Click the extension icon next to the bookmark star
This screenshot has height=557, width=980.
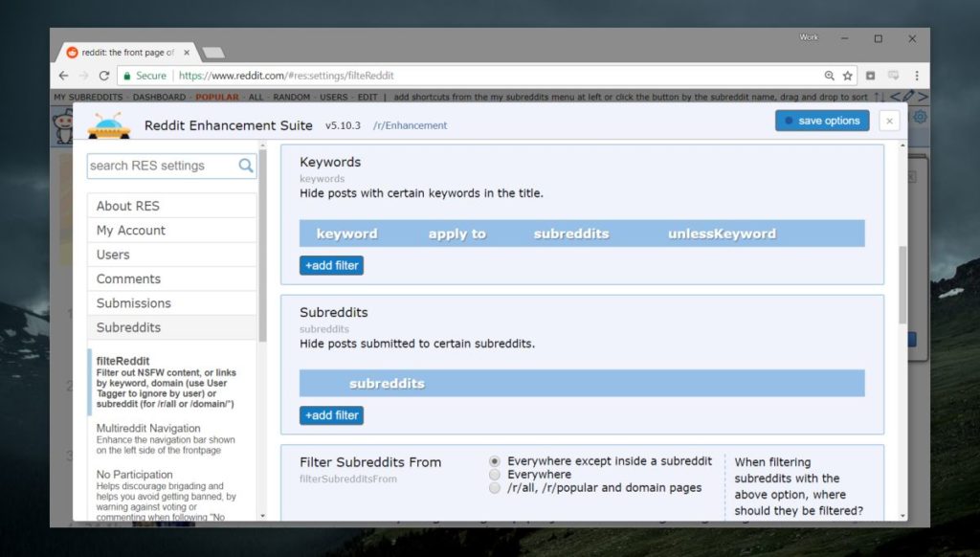pos(870,76)
